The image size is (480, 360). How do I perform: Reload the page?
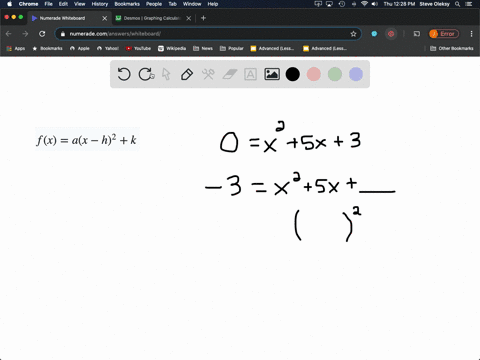click(42, 34)
